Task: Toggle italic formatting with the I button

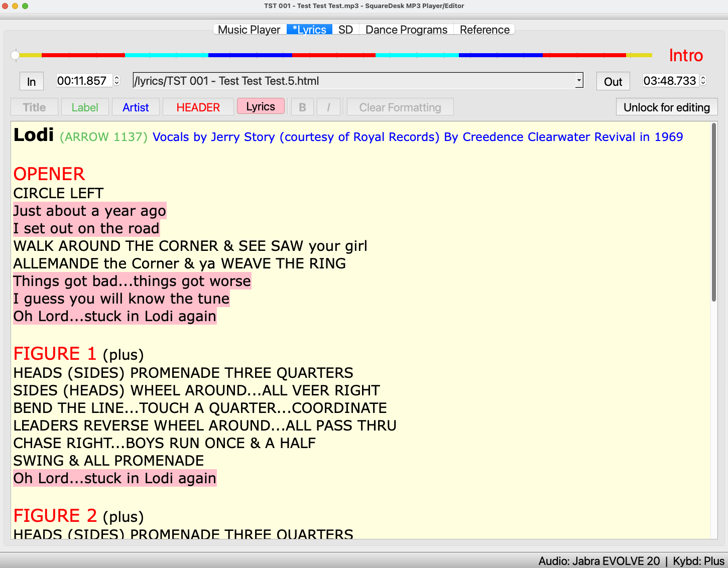Action: point(328,106)
